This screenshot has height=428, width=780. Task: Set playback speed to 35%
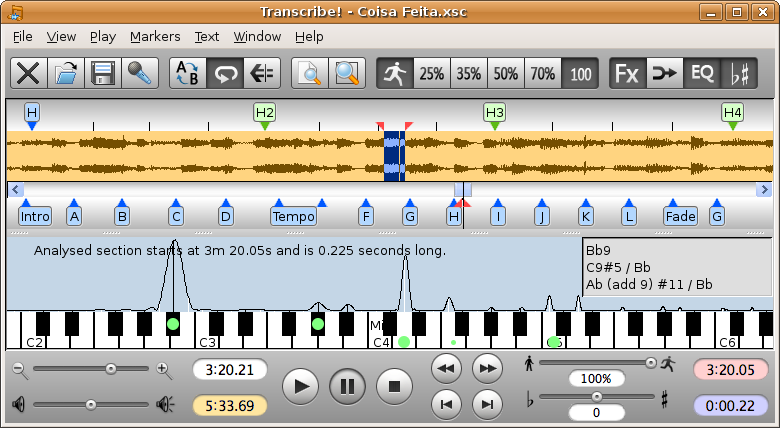[x=469, y=74]
